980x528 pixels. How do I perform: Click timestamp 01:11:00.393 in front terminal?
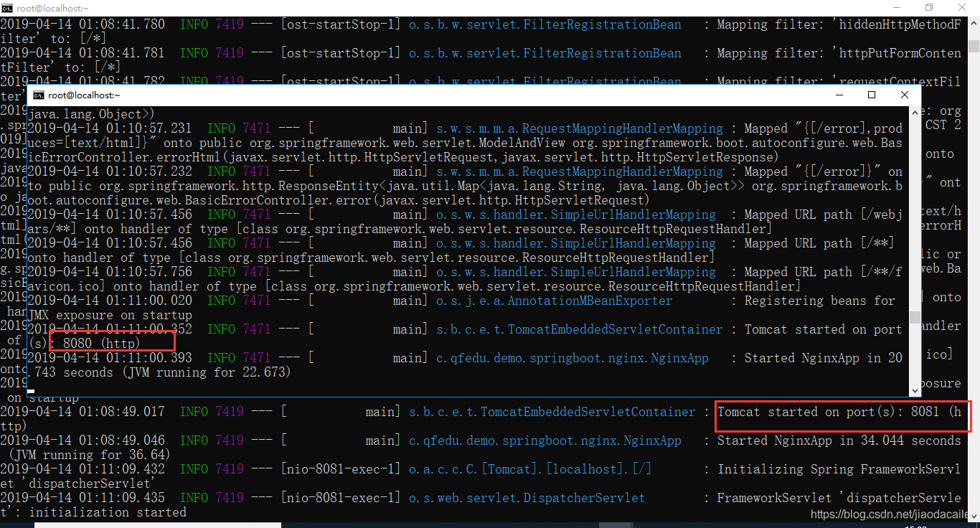click(150, 358)
